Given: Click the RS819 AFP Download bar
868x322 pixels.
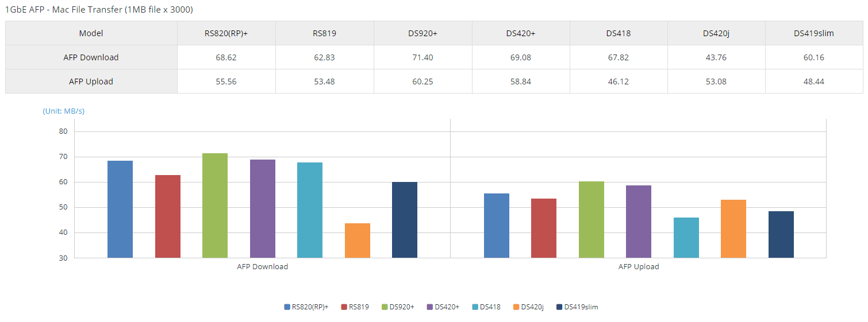Looking at the screenshot, I should pyautogui.click(x=168, y=216).
